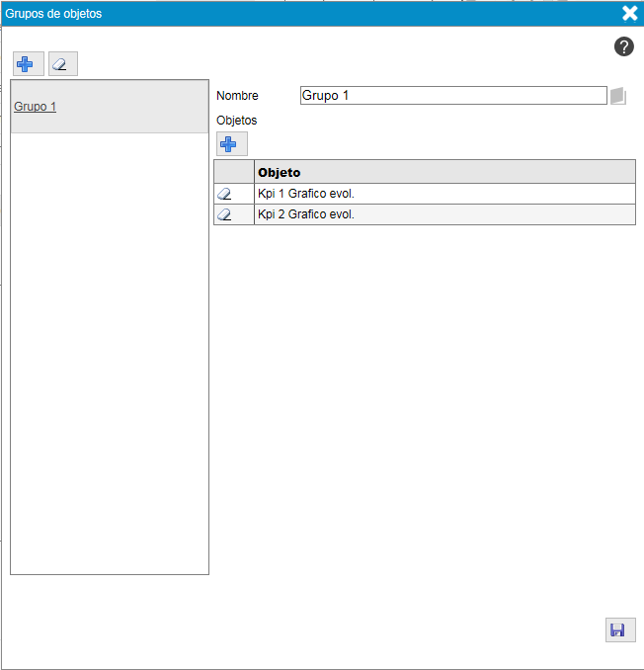The width and height of the screenshot is (644, 670).
Task: Click blank header cell left of Objeto
Action: (233, 172)
